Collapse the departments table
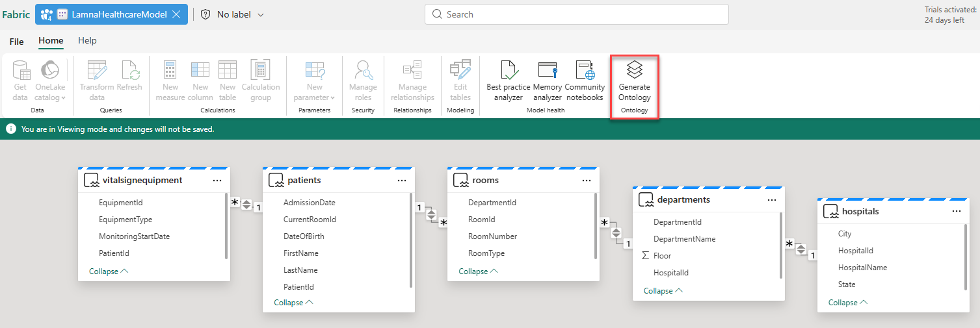This screenshot has height=328, width=980. pos(663,291)
